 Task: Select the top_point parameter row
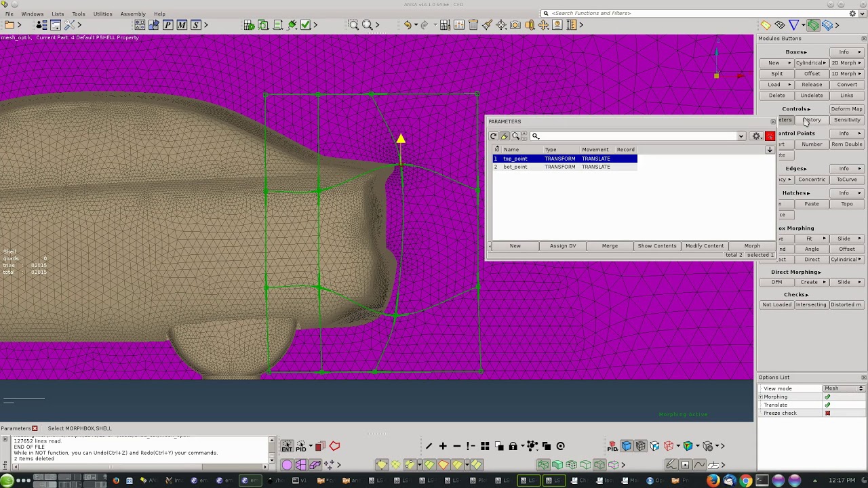[x=564, y=159]
